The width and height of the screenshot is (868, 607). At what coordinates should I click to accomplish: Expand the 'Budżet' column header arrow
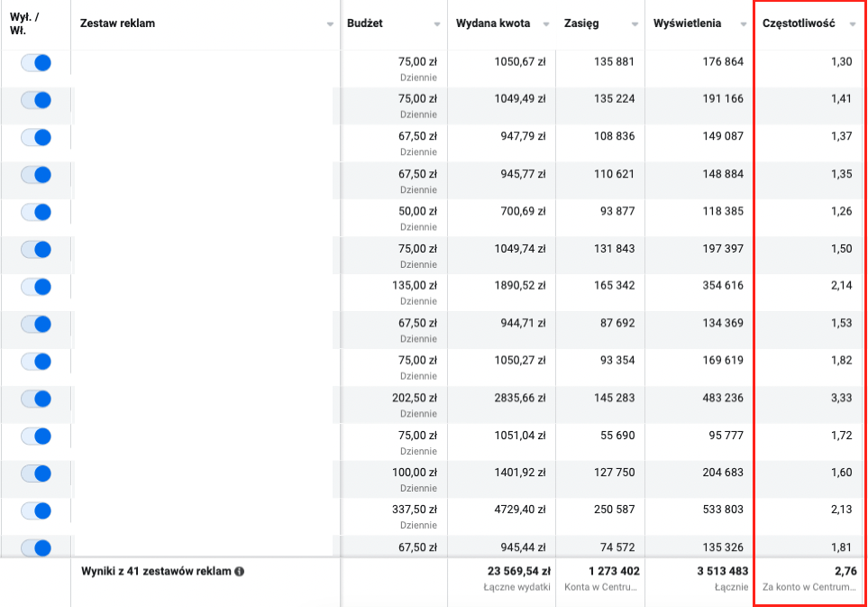[437, 24]
